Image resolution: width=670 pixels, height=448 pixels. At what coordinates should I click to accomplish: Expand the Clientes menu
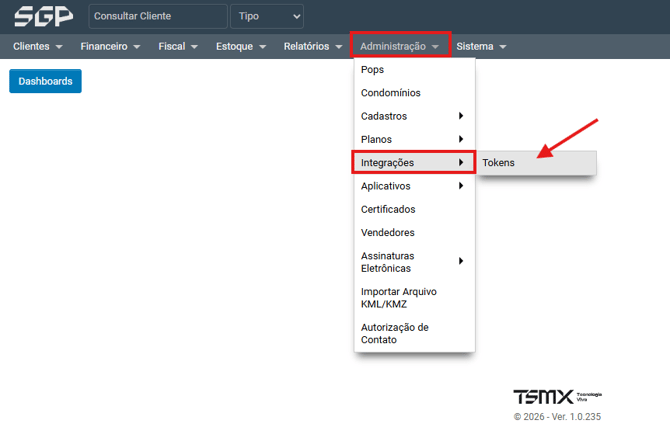tap(38, 47)
